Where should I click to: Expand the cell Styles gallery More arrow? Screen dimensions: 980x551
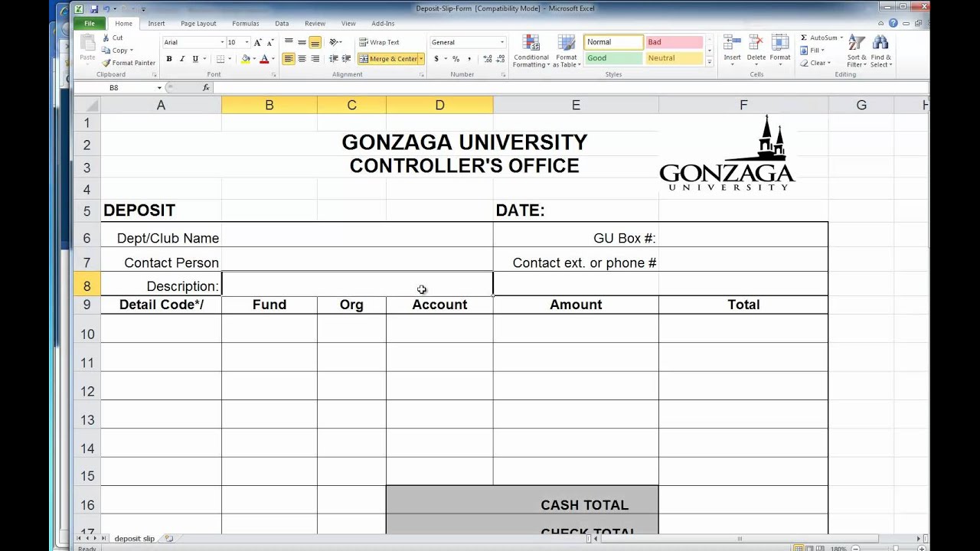(710, 61)
